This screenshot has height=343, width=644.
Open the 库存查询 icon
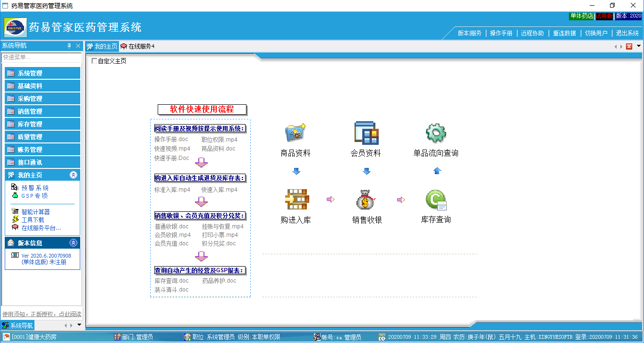tap(436, 200)
